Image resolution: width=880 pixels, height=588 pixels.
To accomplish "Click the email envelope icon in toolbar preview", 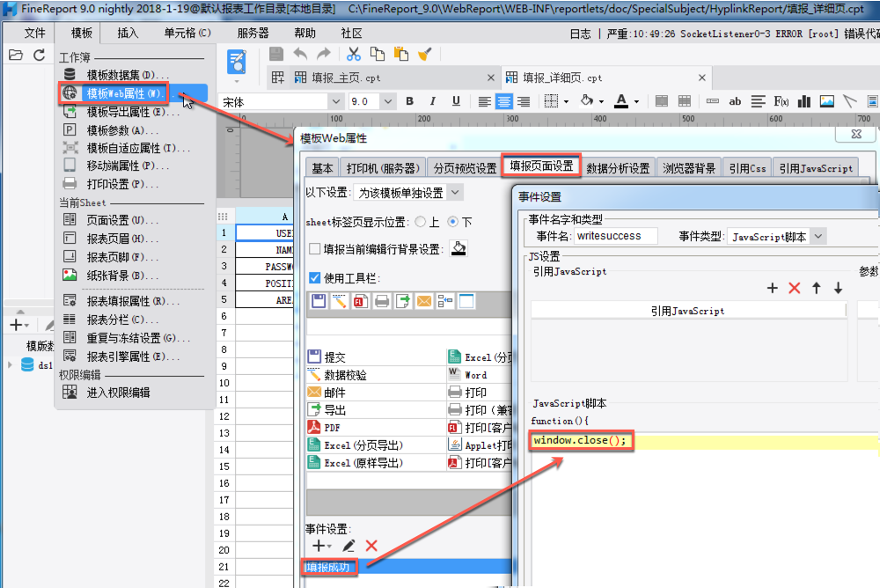I will (x=424, y=301).
